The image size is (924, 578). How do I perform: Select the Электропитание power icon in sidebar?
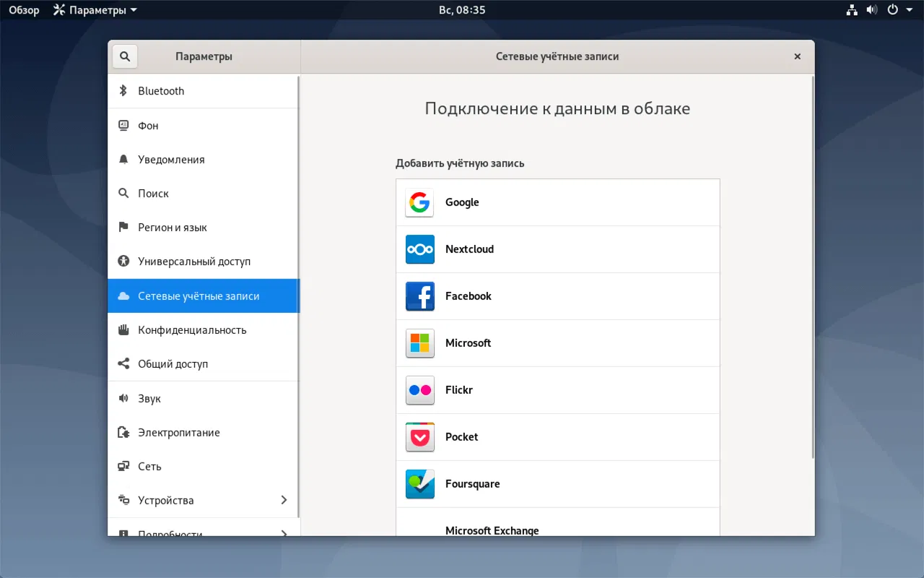point(123,432)
